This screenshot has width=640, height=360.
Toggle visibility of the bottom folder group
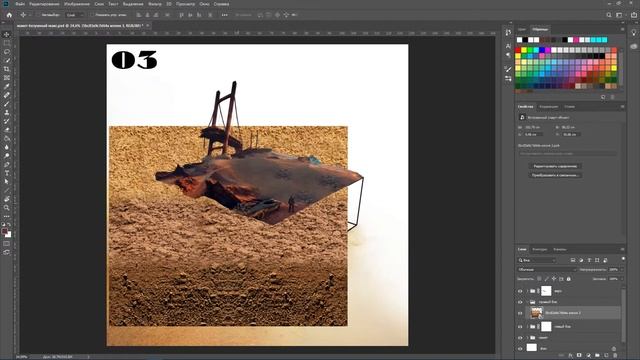[520, 338]
